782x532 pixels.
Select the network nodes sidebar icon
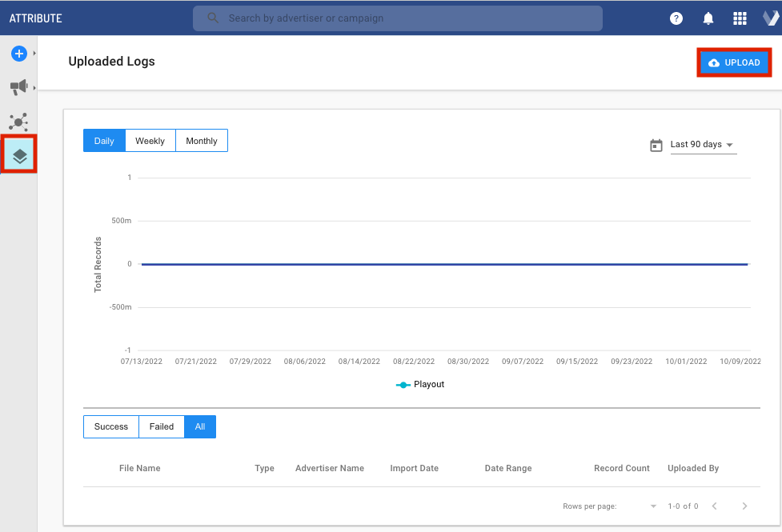click(x=18, y=122)
